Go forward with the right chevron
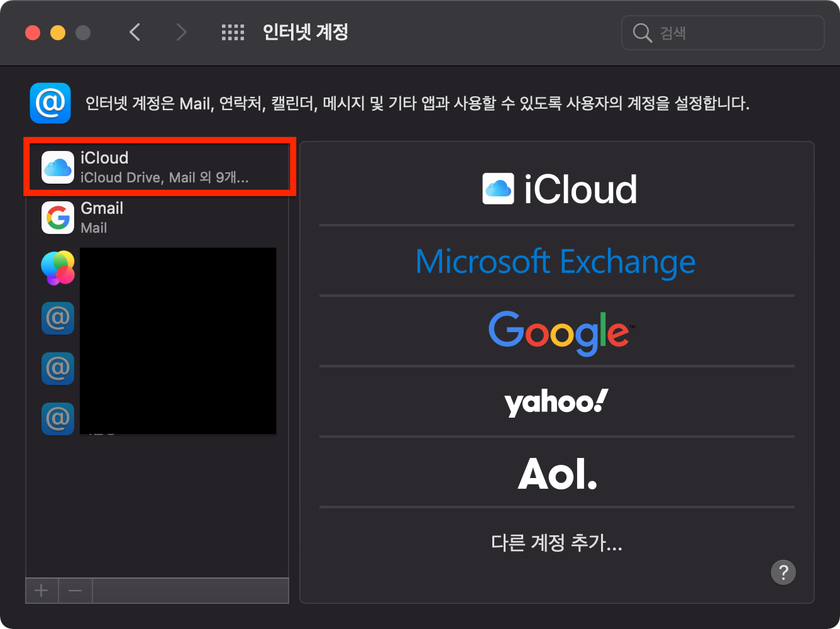Screen dimensions: 840x629 click(x=181, y=32)
